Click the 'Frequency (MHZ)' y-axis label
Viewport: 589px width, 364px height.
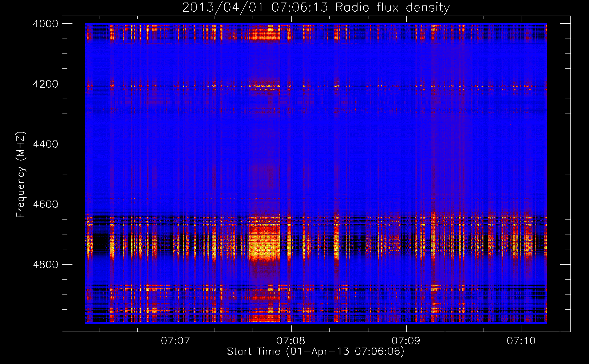[x=21, y=175]
